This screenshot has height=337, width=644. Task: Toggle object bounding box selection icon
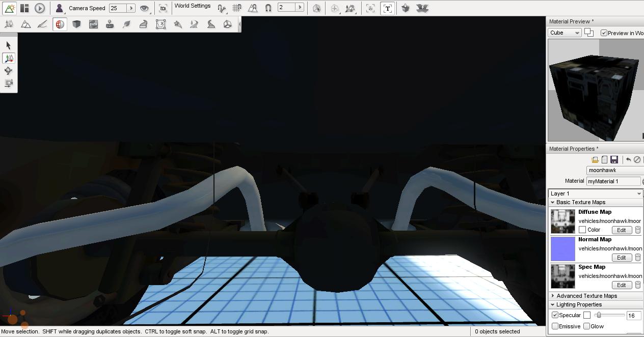pos(316,8)
